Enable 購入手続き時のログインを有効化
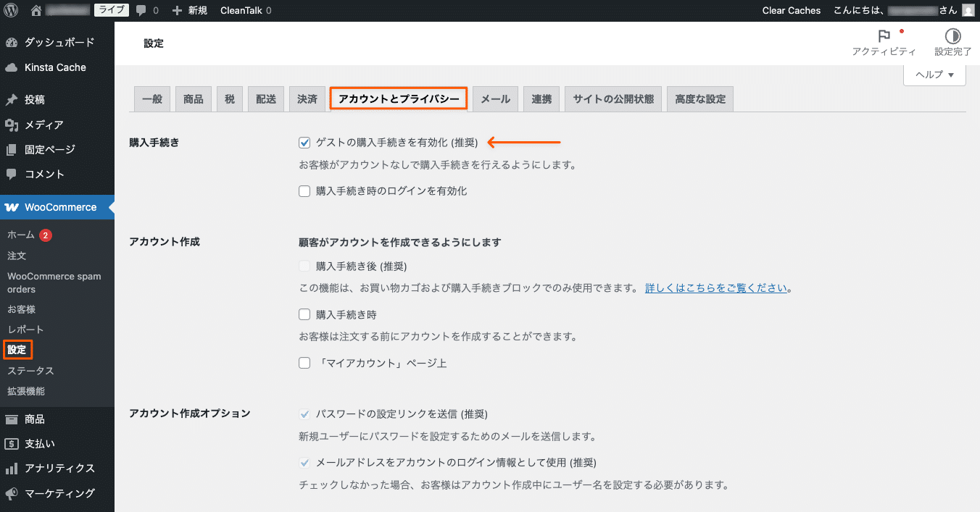980x512 pixels. [x=304, y=190]
